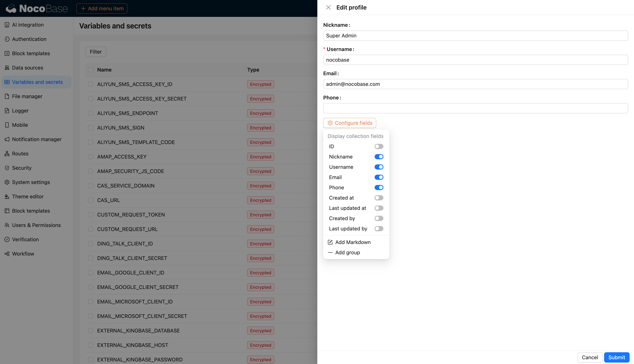Enable the ID field toggle
The image size is (634, 364).
tap(379, 147)
